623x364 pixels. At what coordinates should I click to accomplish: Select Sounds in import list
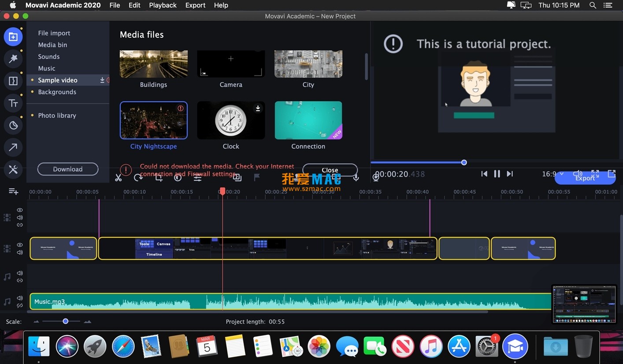click(68, 57)
